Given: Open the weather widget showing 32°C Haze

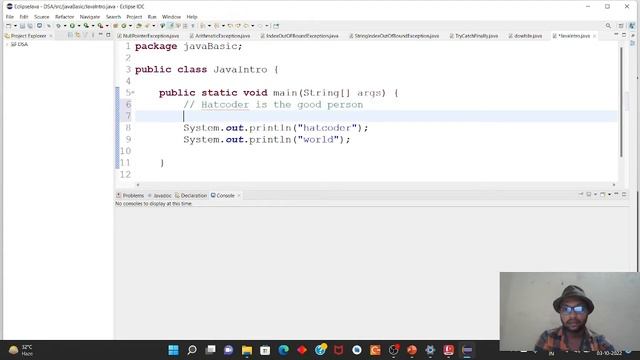Looking at the screenshot, I should point(20,350).
